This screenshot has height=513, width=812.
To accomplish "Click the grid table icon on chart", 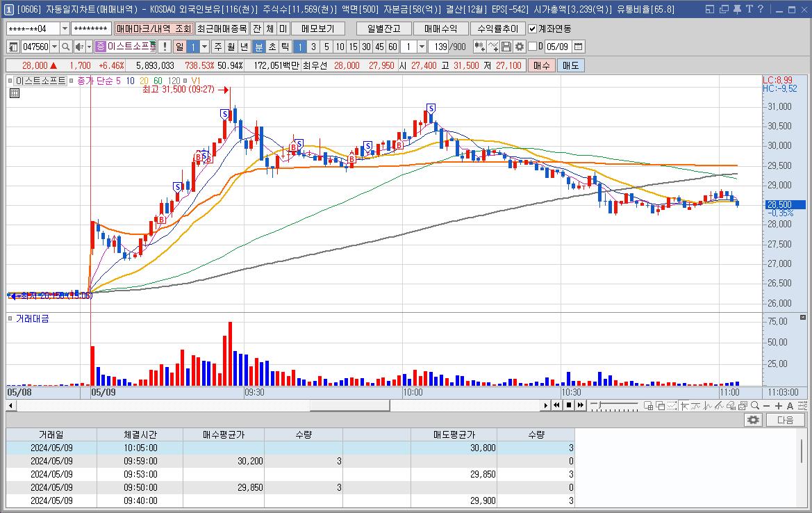I will click(x=15, y=93).
